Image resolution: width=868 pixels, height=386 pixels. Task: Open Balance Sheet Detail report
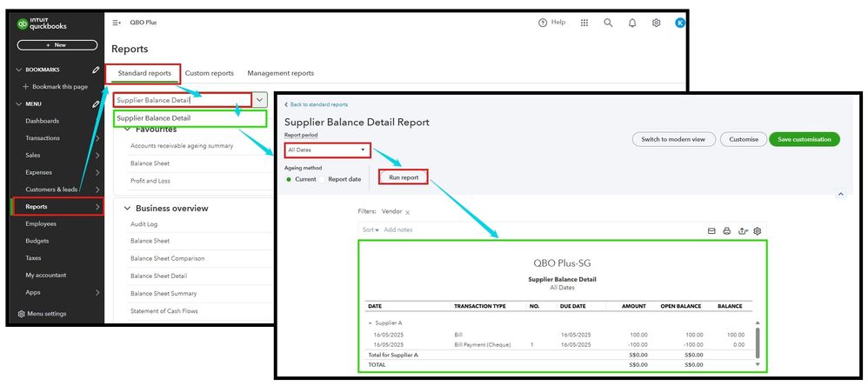tap(158, 276)
